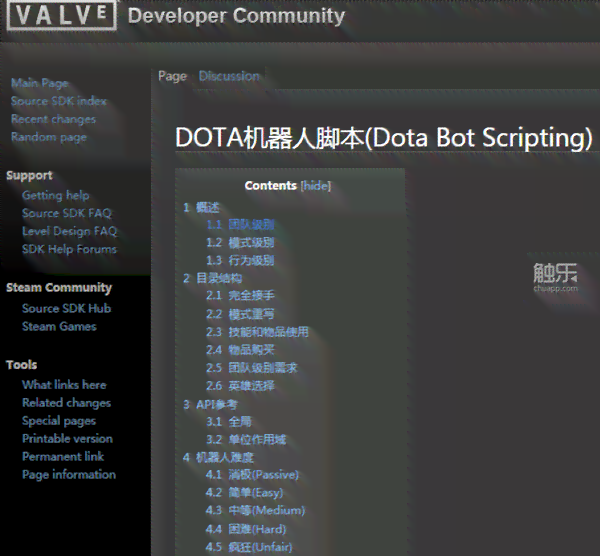Image resolution: width=600 pixels, height=556 pixels.
Task: View Recent changes
Action: tap(53, 119)
